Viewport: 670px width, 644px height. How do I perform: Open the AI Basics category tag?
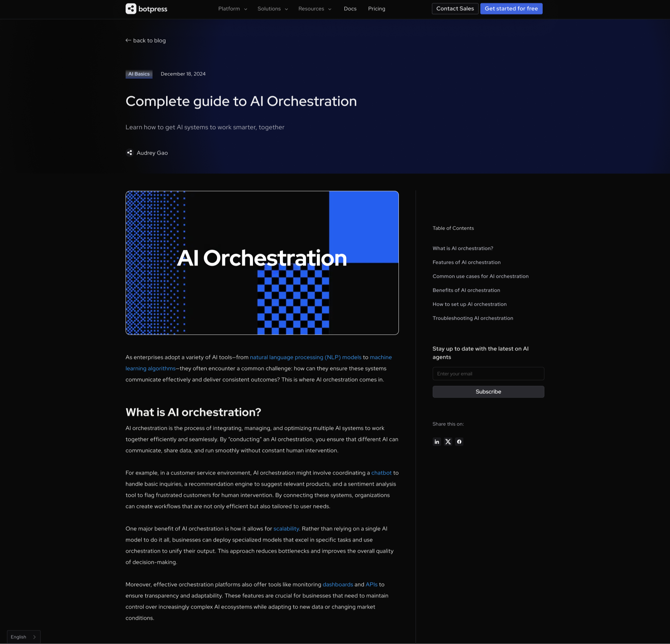(x=139, y=74)
